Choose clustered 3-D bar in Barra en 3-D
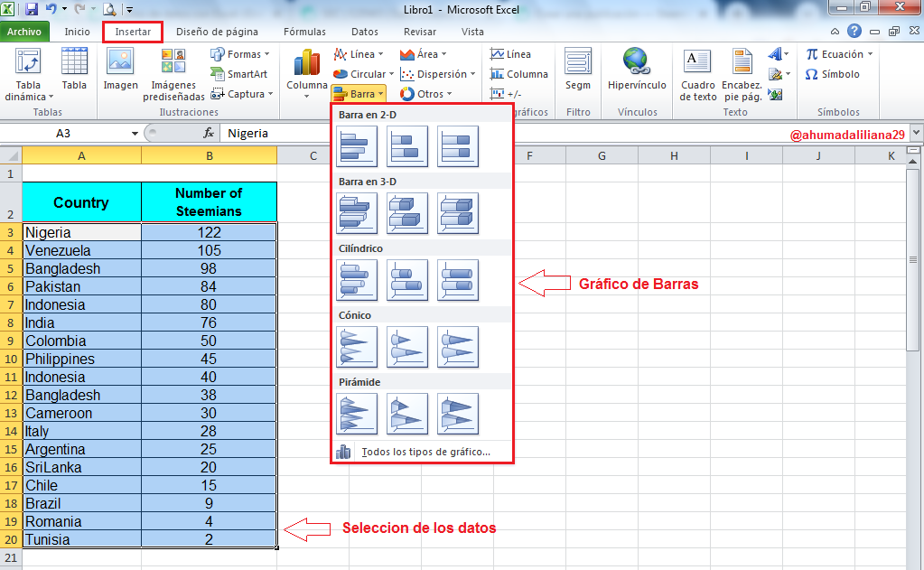 [x=357, y=213]
